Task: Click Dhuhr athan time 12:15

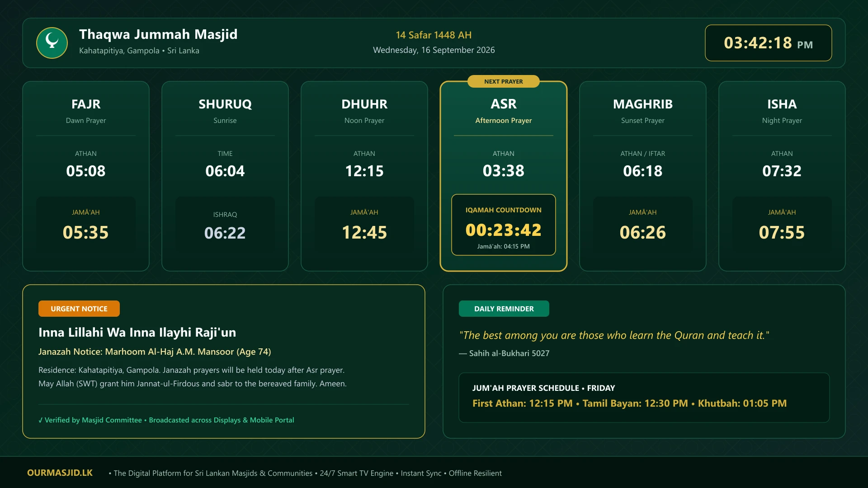Action: (364, 171)
